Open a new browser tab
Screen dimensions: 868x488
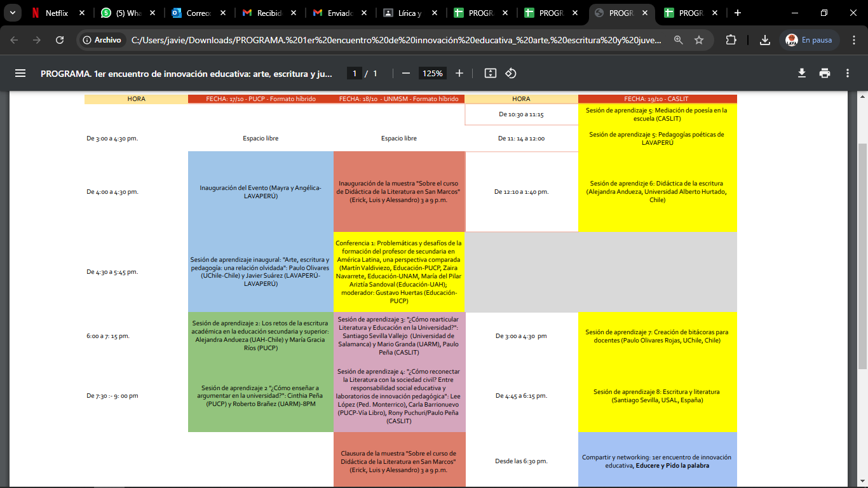(x=737, y=13)
